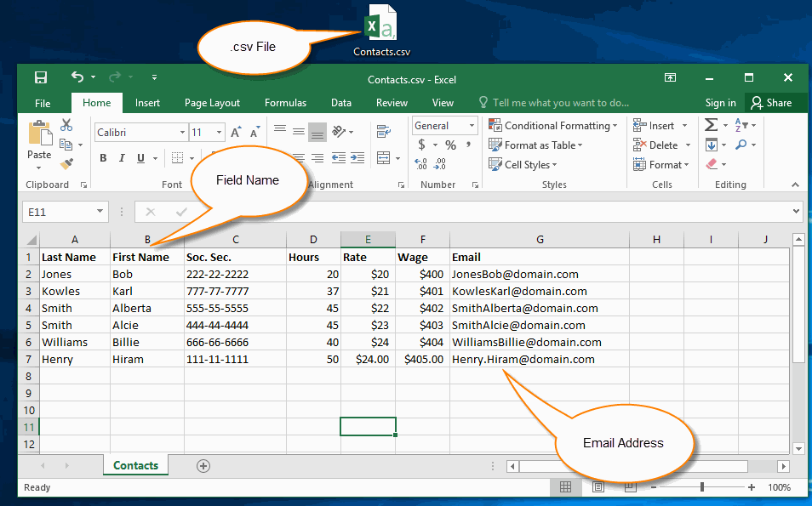
Task: Select cell G7 with Henry.Hiram email
Action: [x=540, y=359]
